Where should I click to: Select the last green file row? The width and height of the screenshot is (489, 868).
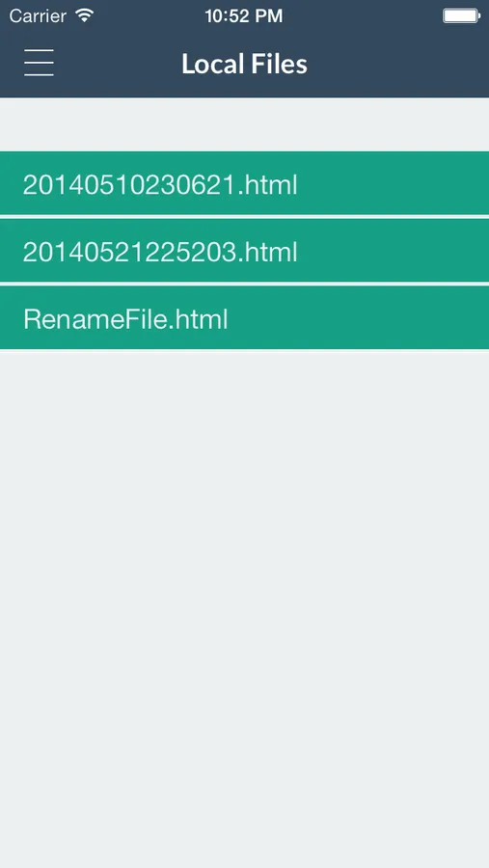point(244,317)
